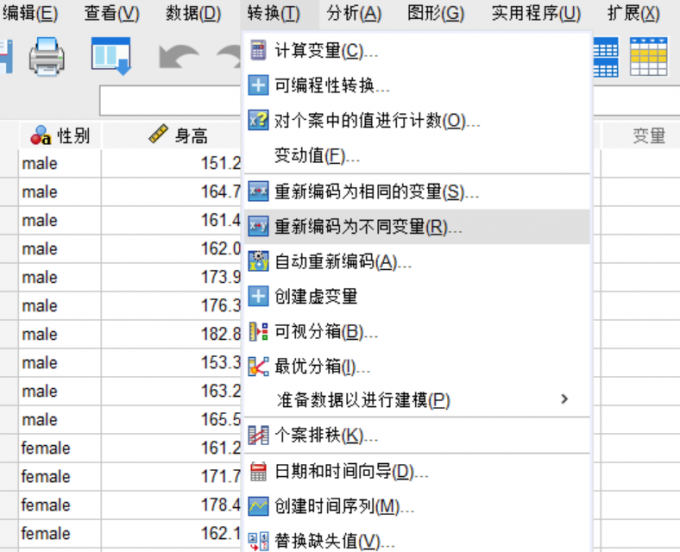This screenshot has width=680, height=552.
Task: Select 变动值(F)... menu entry
Action: click(x=417, y=155)
